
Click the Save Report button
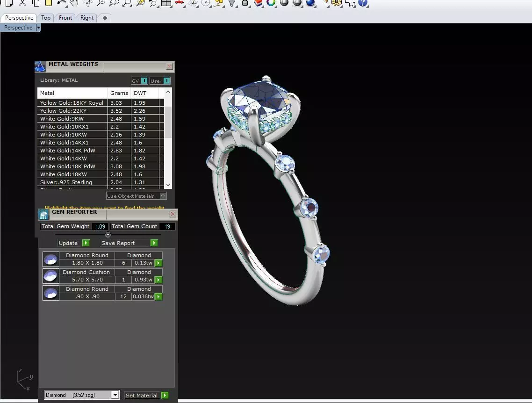(129, 243)
